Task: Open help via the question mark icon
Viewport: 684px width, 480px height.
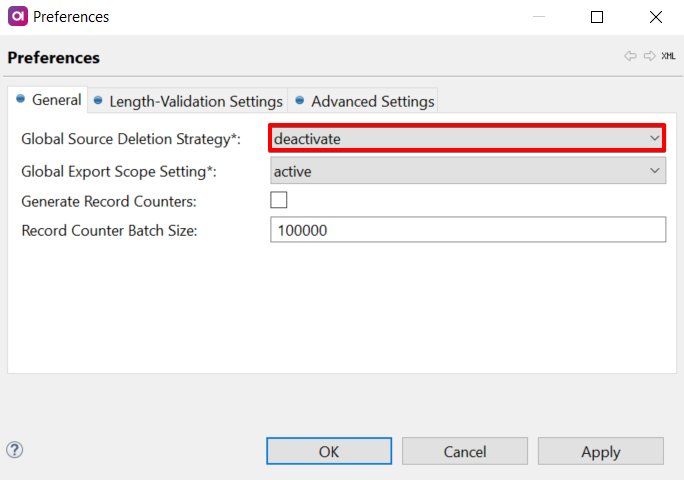Action: tap(15, 450)
